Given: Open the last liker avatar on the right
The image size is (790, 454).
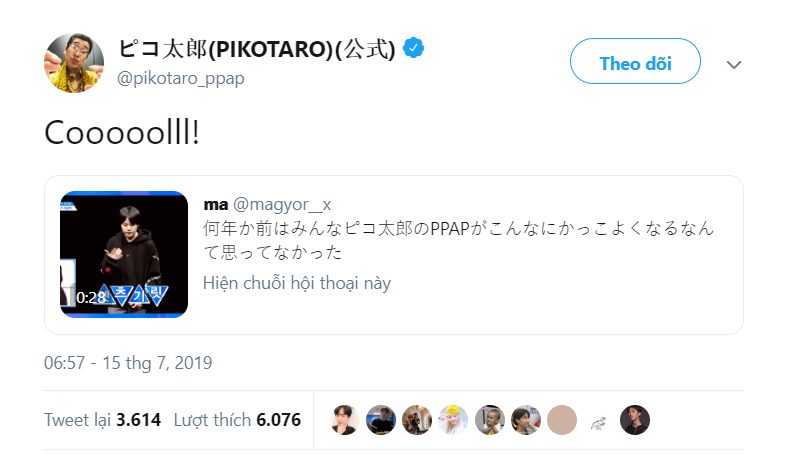Looking at the screenshot, I should [634, 420].
